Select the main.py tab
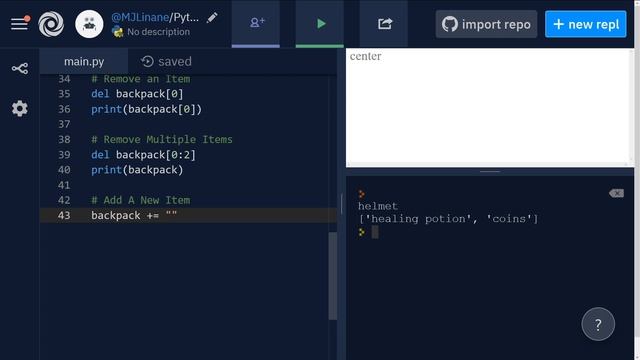The width and height of the screenshot is (640, 360). [84, 62]
